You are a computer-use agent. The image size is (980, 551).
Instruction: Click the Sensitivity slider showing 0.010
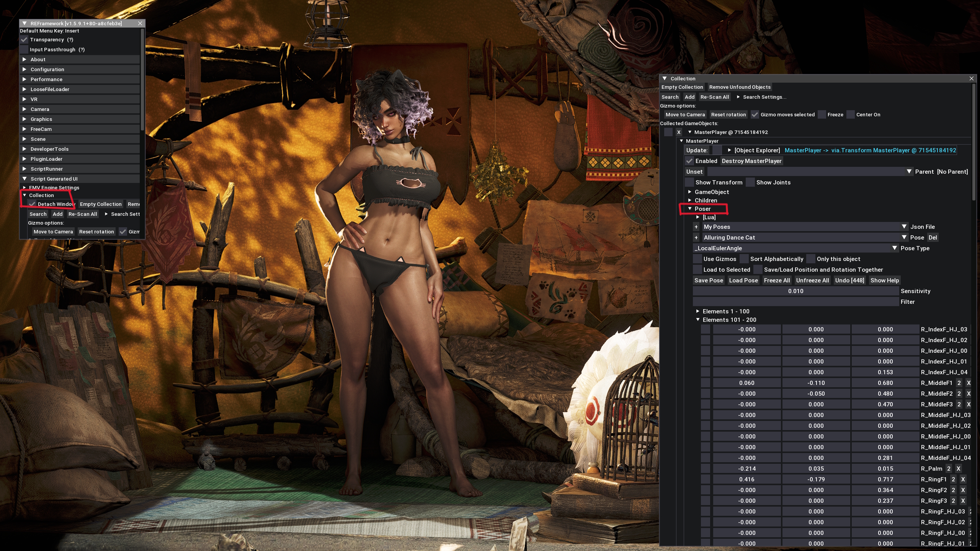click(795, 291)
